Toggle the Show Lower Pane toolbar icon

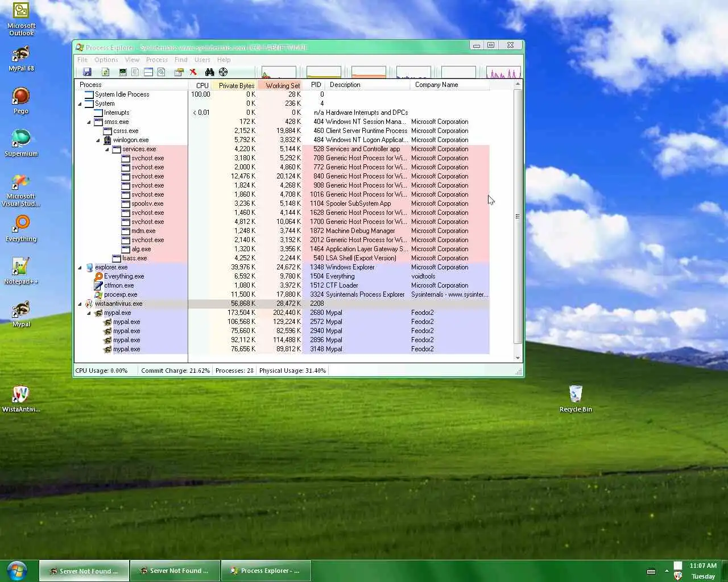(x=148, y=72)
